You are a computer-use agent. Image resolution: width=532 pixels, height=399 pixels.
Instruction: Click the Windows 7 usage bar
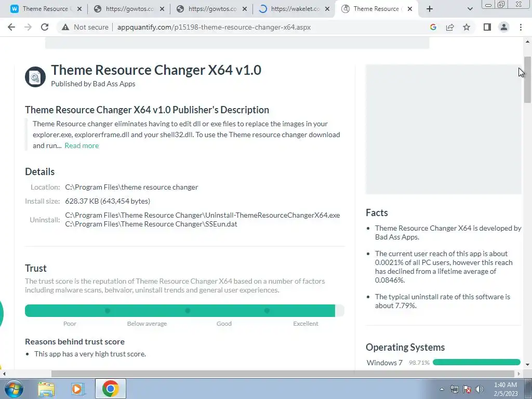[477, 362]
